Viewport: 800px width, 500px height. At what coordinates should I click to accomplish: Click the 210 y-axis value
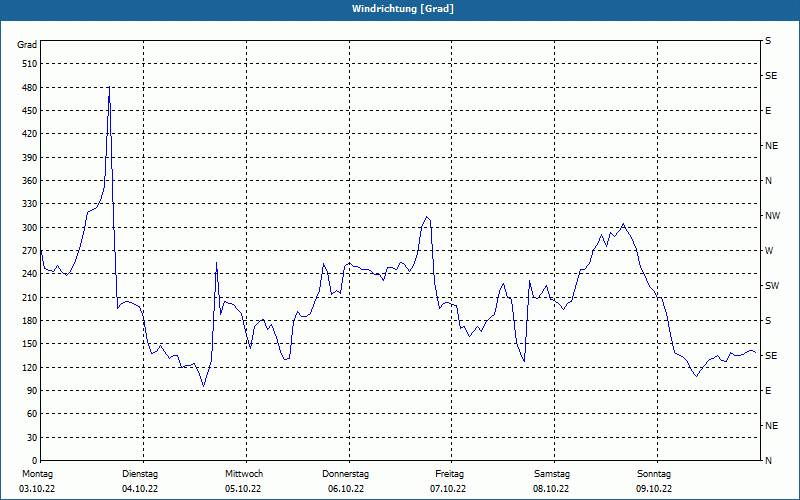click(x=30, y=297)
